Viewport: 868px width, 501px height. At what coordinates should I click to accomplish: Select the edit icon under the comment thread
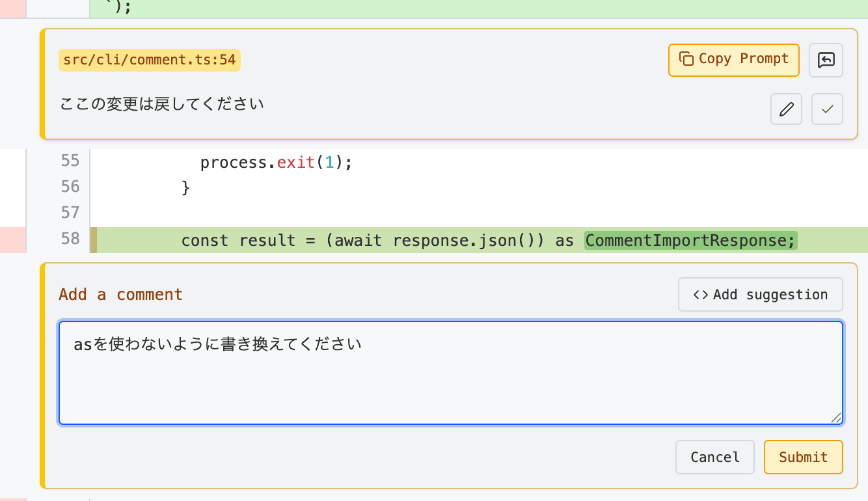tap(786, 109)
